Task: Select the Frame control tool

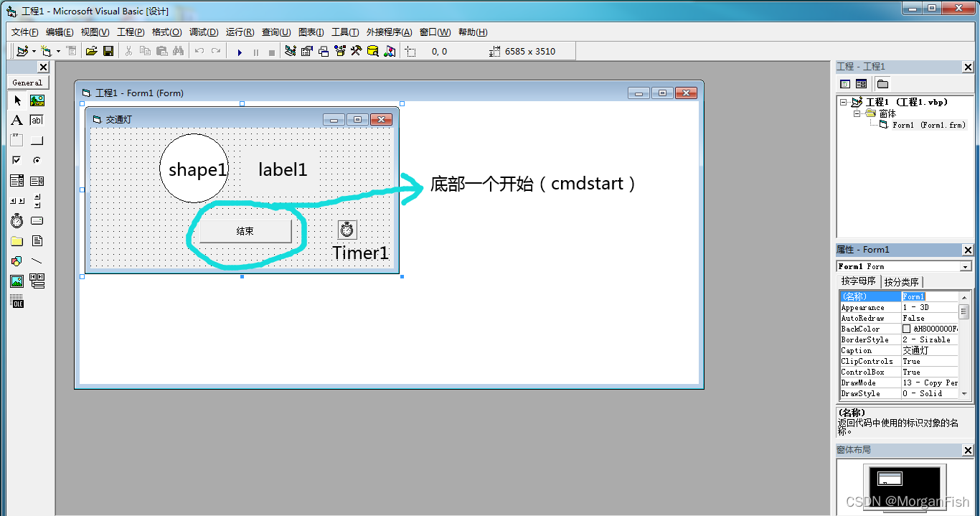Action: coord(17,140)
